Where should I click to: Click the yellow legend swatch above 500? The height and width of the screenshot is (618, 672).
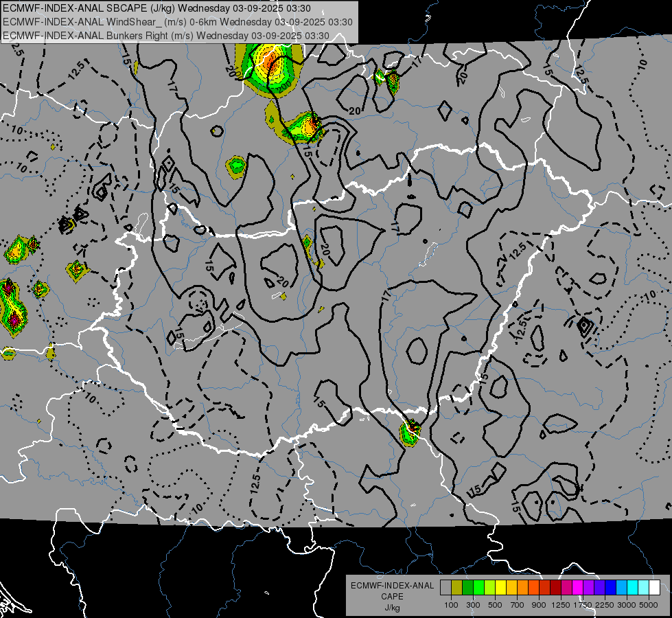coord(500,588)
